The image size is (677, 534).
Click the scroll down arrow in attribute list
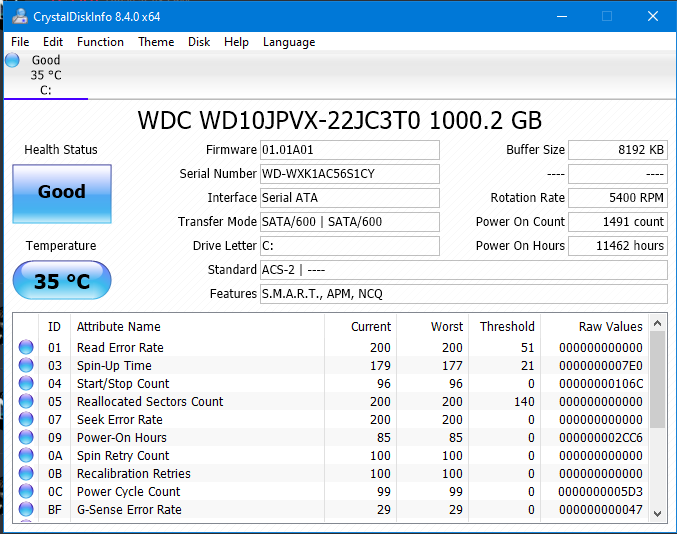pos(657,513)
